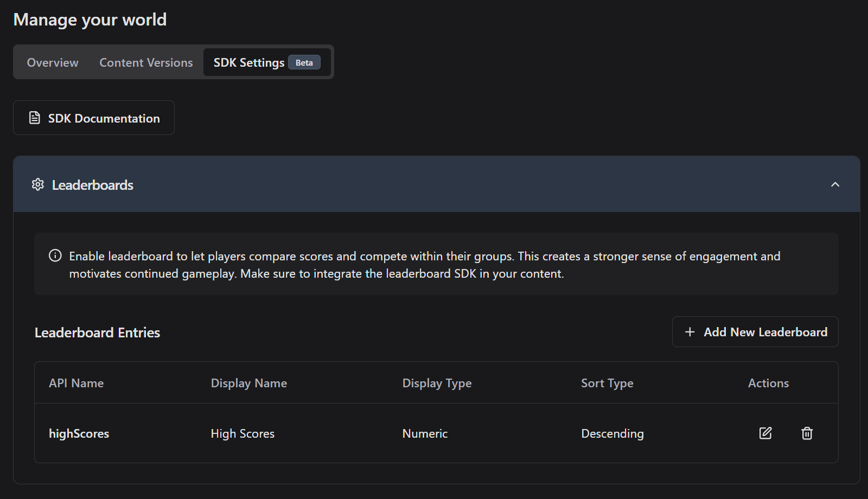Click the Leaderboards gear icon

coord(38,184)
